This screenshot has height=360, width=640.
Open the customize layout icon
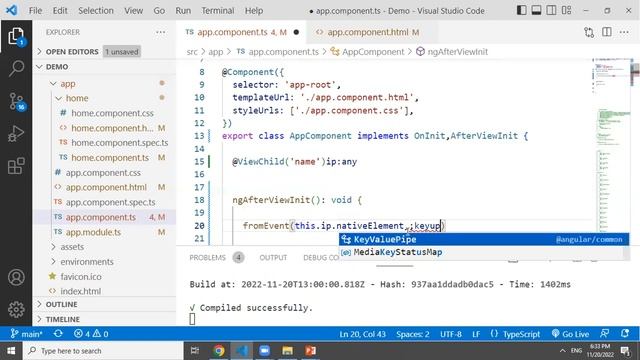[567, 10]
